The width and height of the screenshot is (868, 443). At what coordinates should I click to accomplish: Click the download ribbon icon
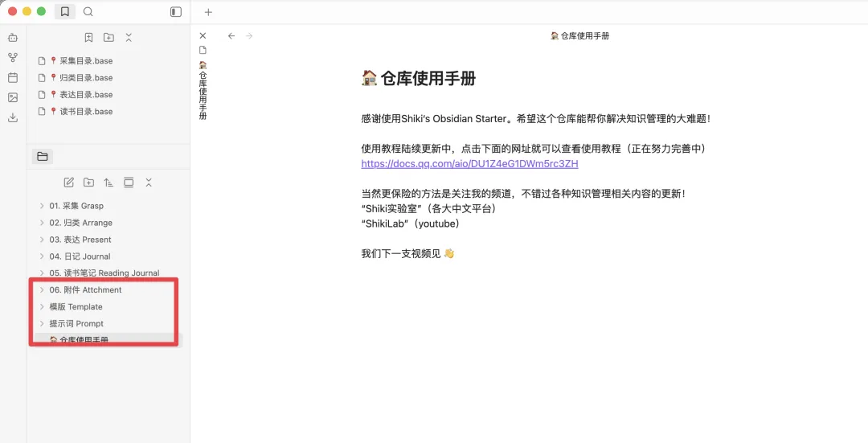tap(13, 117)
